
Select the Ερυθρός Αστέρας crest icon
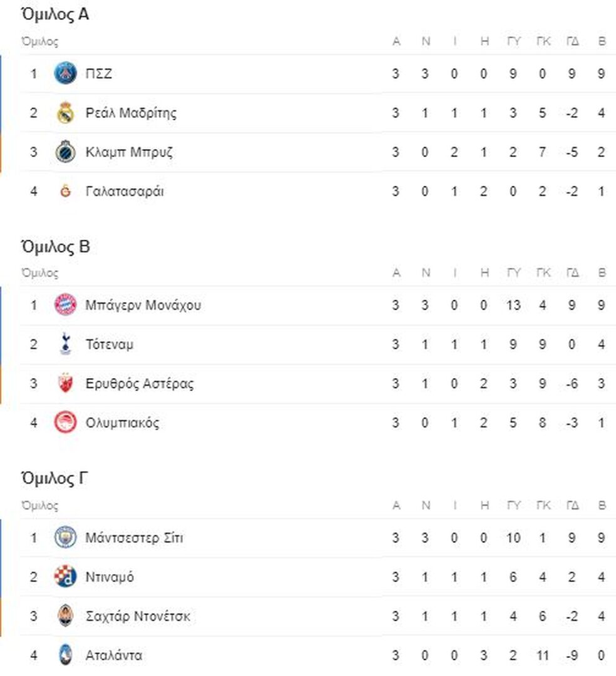pyautogui.click(x=66, y=383)
